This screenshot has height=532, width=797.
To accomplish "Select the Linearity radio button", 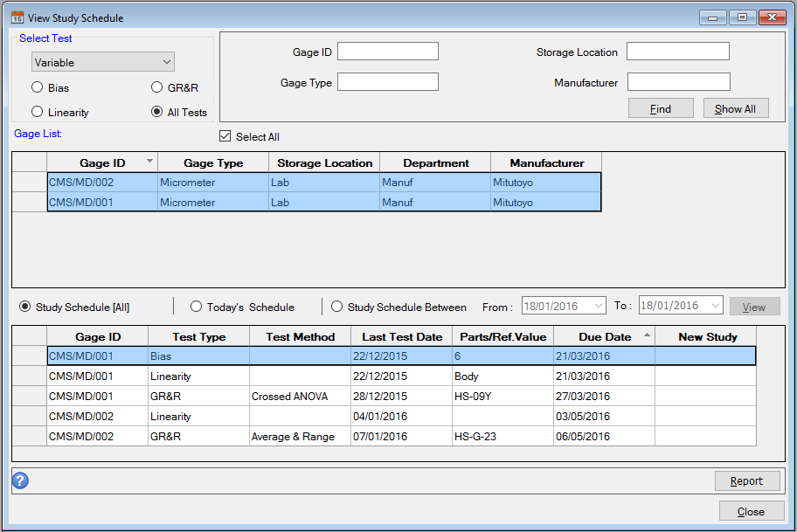I will coord(37,112).
